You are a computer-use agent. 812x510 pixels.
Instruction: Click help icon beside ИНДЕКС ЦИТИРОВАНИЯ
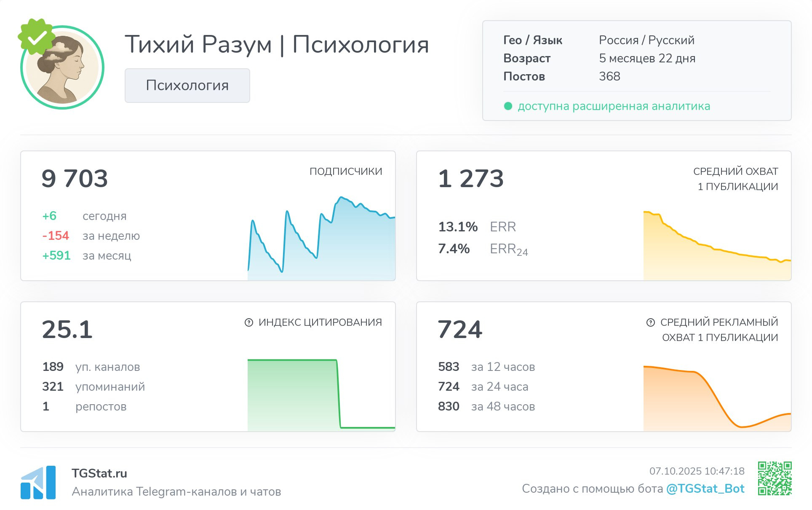[x=249, y=322]
